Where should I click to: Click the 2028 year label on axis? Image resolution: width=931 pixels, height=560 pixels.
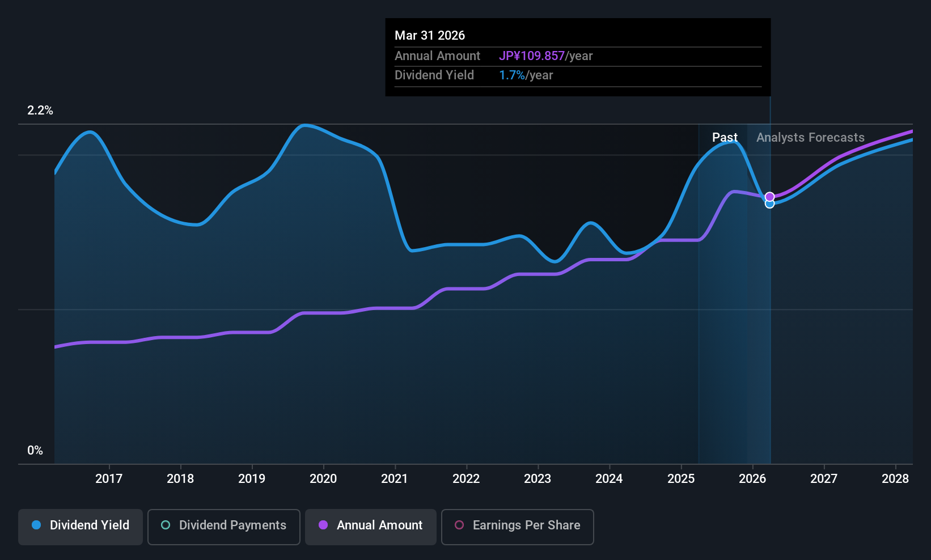[895, 479]
